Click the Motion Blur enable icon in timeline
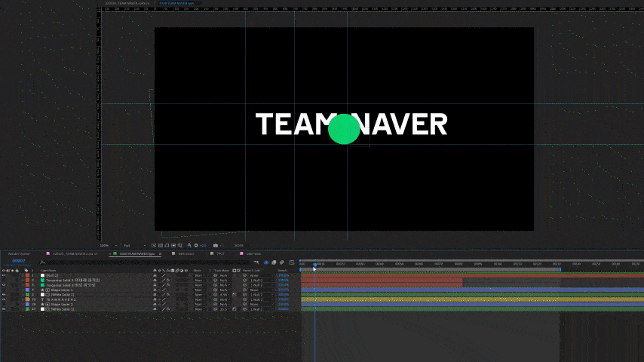Viewport: 644px width, 362px height. pos(282,262)
